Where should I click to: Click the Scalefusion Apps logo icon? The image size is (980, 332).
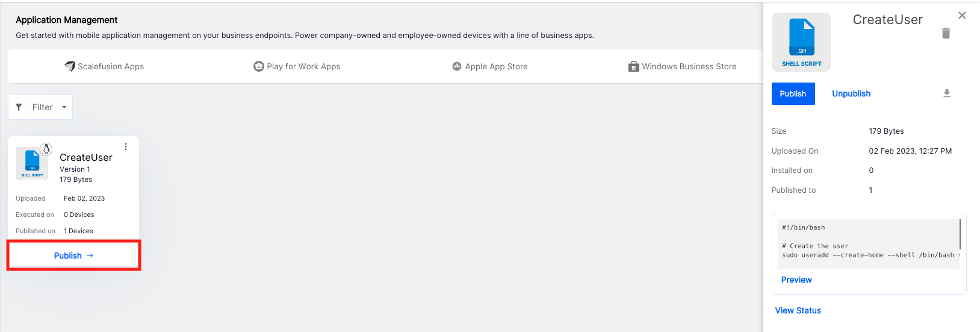point(70,66)
